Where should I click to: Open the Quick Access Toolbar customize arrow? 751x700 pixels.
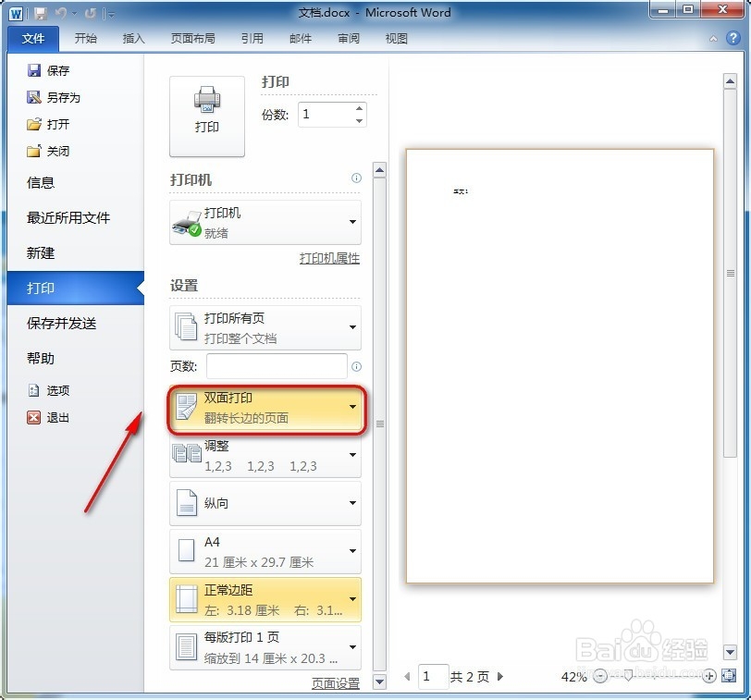(x=111, y=15)
